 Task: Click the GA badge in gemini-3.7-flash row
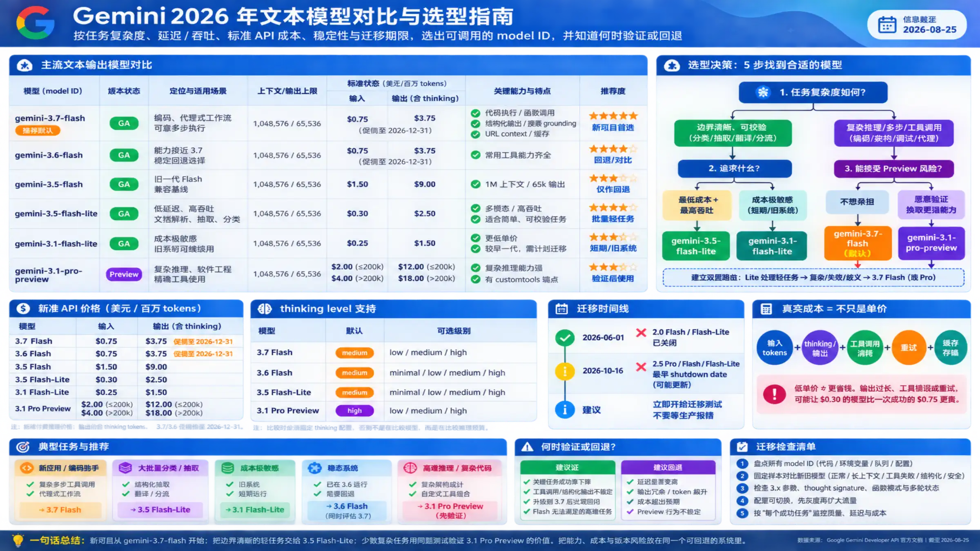pos(124,123)
